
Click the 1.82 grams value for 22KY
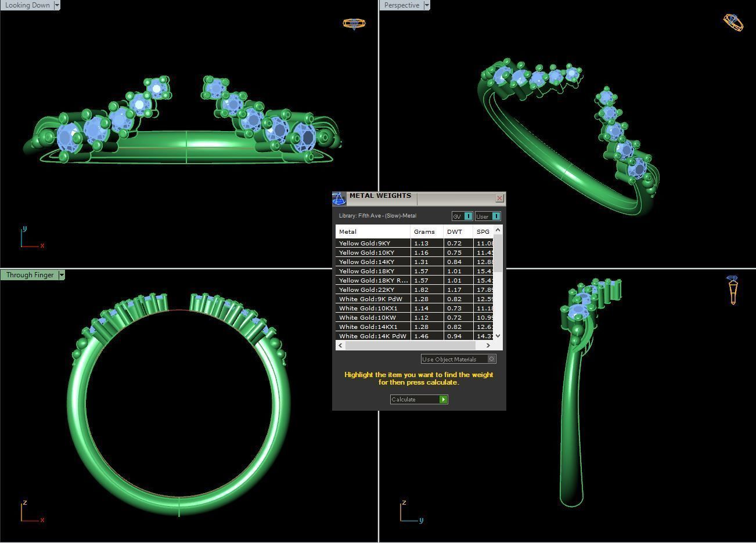click(421, 289)
